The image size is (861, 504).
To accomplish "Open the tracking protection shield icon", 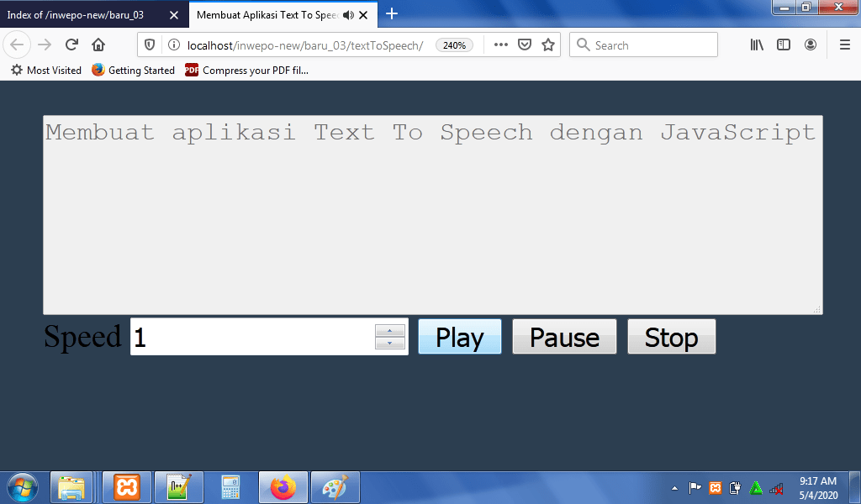I will tap(150, 45).
